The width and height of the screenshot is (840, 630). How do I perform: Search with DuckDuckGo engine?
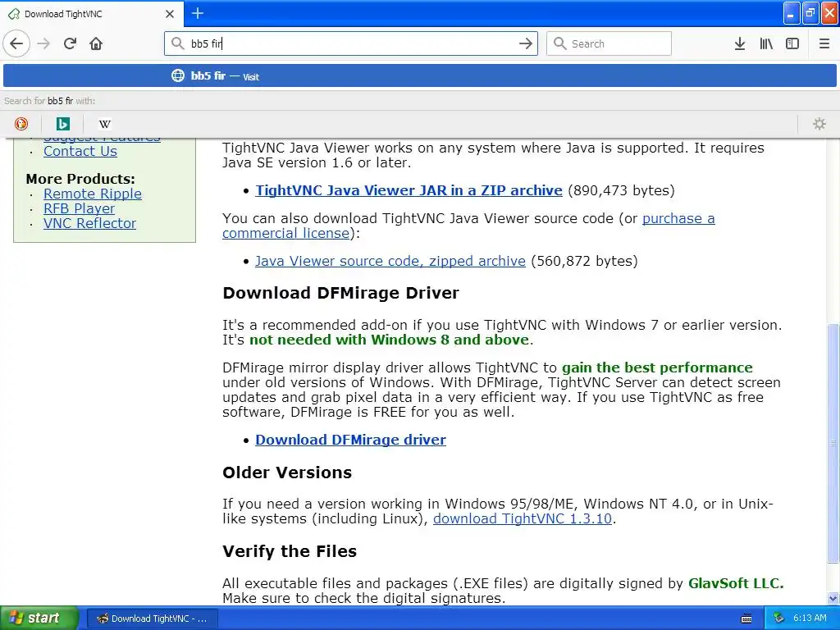tap(21, 124)
